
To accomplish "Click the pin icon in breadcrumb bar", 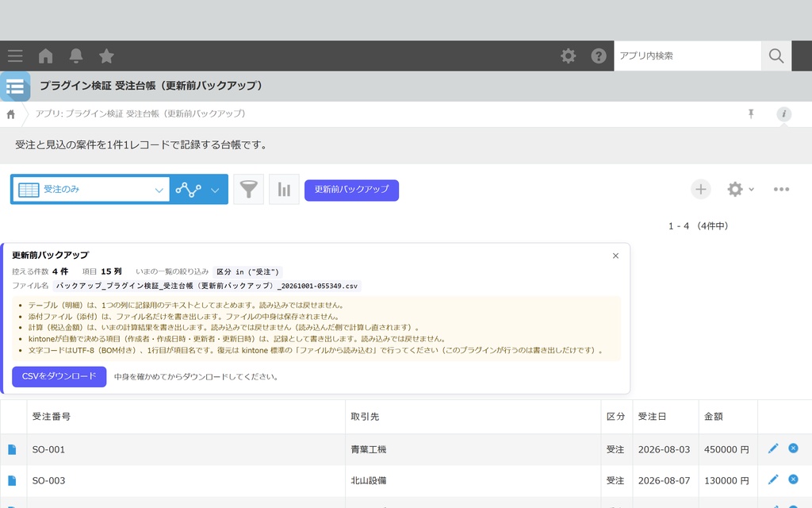I will point(751,114).
